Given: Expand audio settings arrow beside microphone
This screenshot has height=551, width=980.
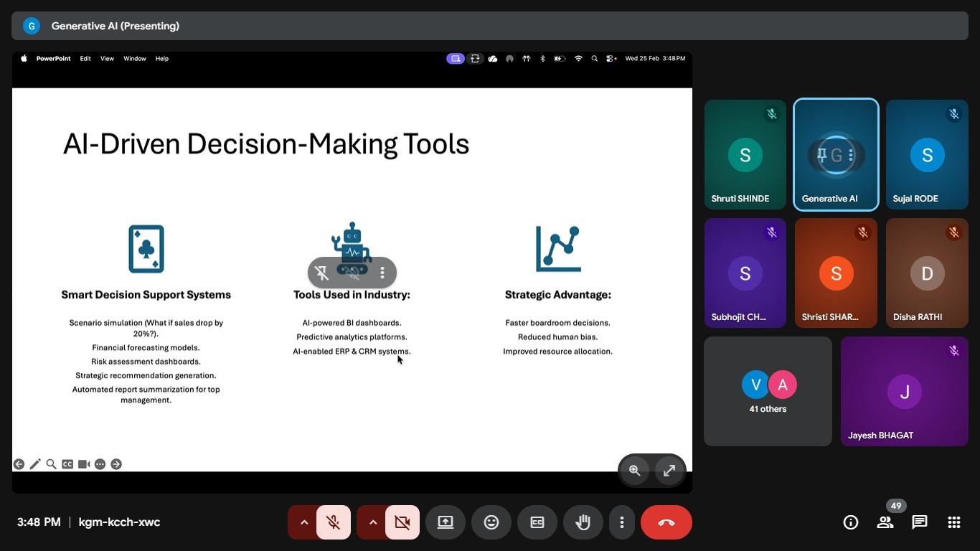Looking at the screenshot, I should point(303,522).
